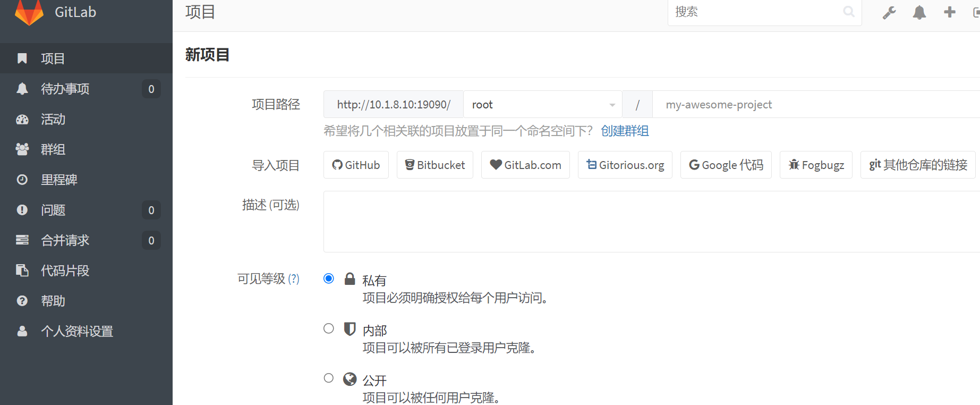Image resolution: width=980 pixels, height=405 pixels.
Task: Click the sign-out icon at top right edge
Action: point(976,12)
